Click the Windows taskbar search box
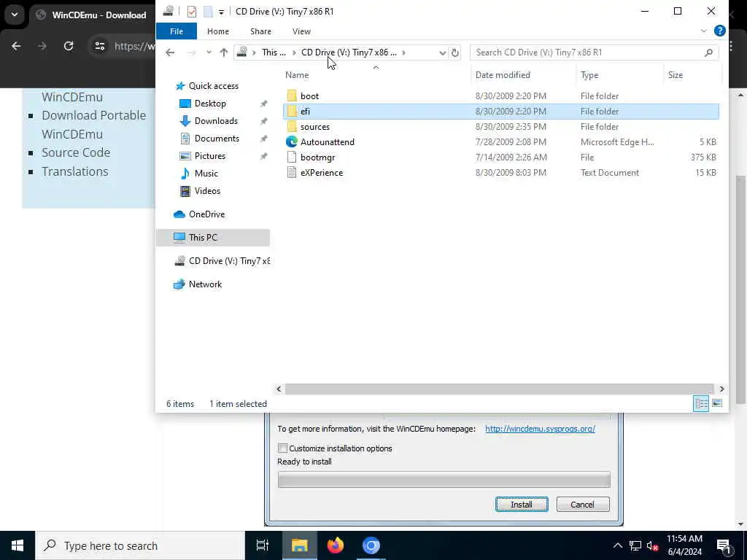The image size is (747, 560). pyautogui.click(x=140, y=545)
